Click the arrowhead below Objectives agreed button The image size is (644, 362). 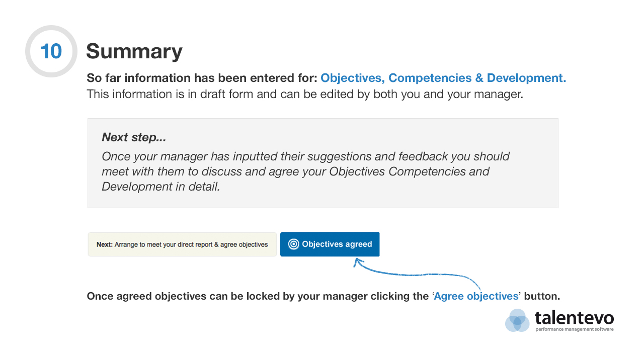click(359, 263)
